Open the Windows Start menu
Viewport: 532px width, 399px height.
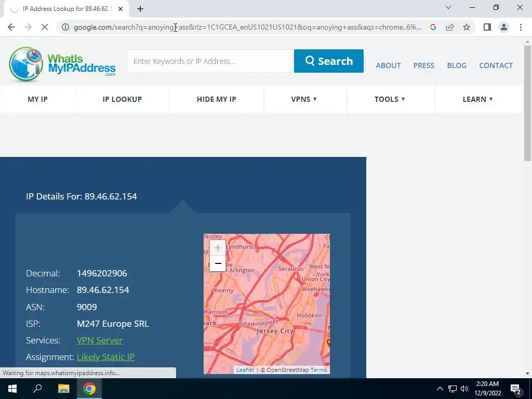tap(12, 389)
